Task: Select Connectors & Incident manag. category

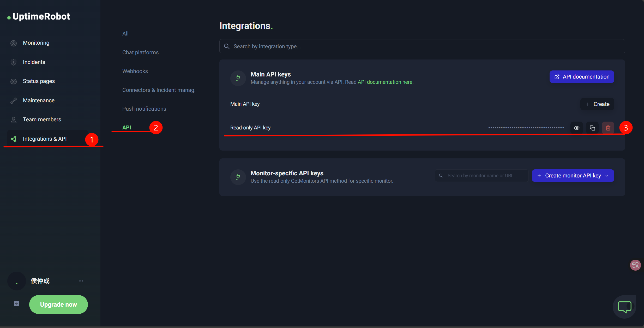Action: pos(159,90)
